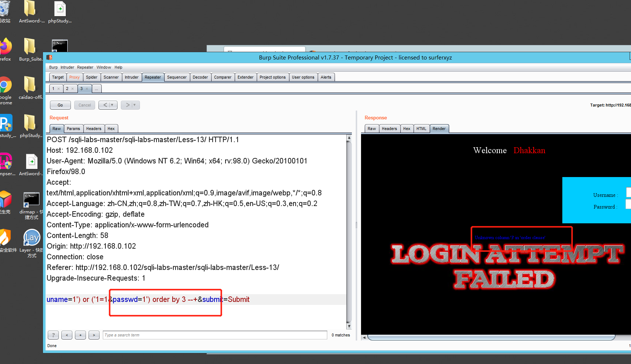Switch to the Spider tool tab
The image size is (631, 364).
(92, 77)
